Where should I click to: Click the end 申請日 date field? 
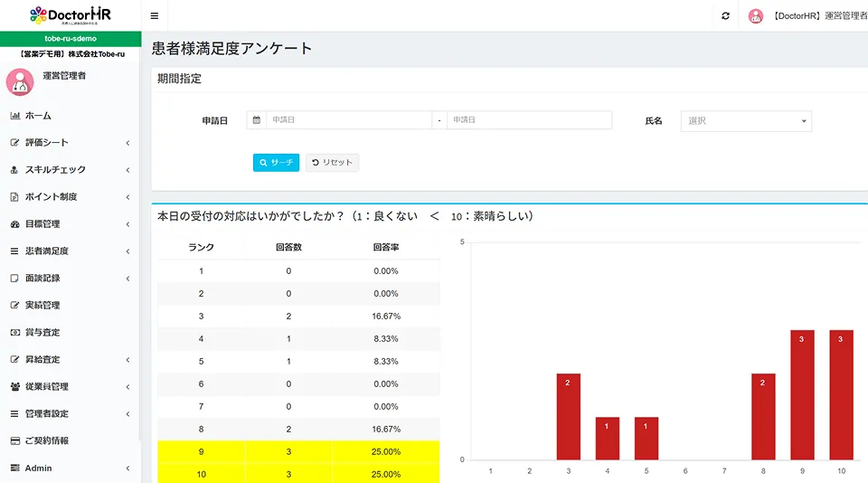(529, 119)
